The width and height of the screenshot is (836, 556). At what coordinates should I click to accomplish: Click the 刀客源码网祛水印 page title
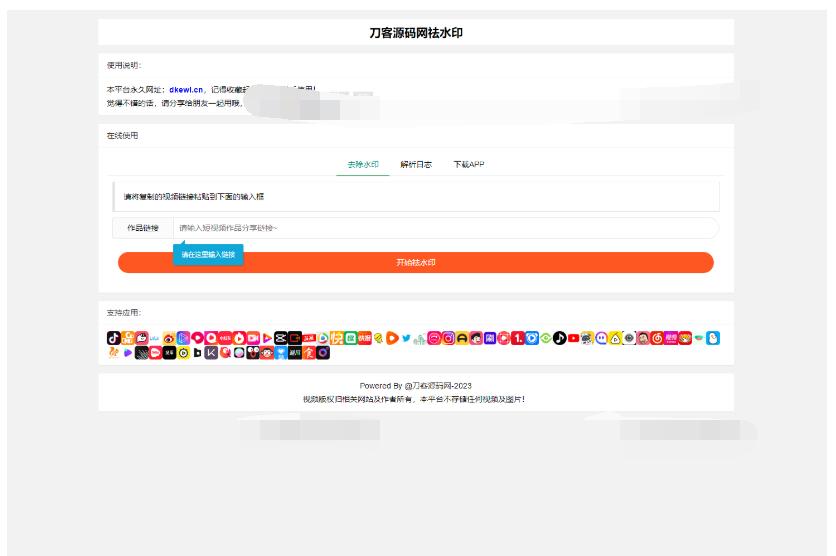(x=416, y=32)
